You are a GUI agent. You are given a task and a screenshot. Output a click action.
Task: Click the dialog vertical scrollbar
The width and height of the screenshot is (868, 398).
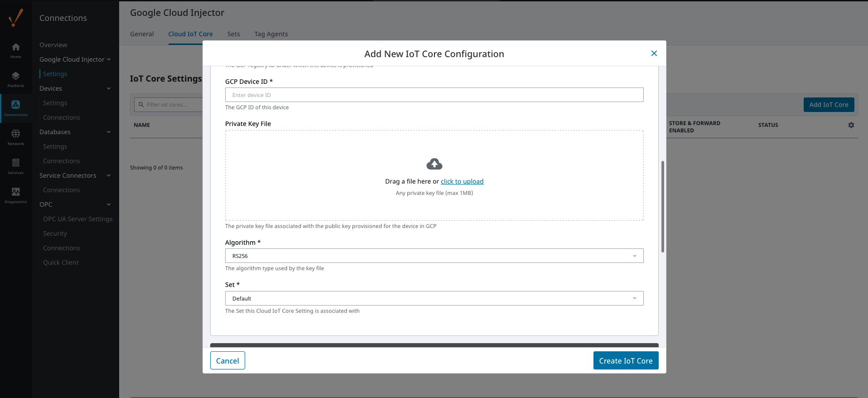[662, 206]
